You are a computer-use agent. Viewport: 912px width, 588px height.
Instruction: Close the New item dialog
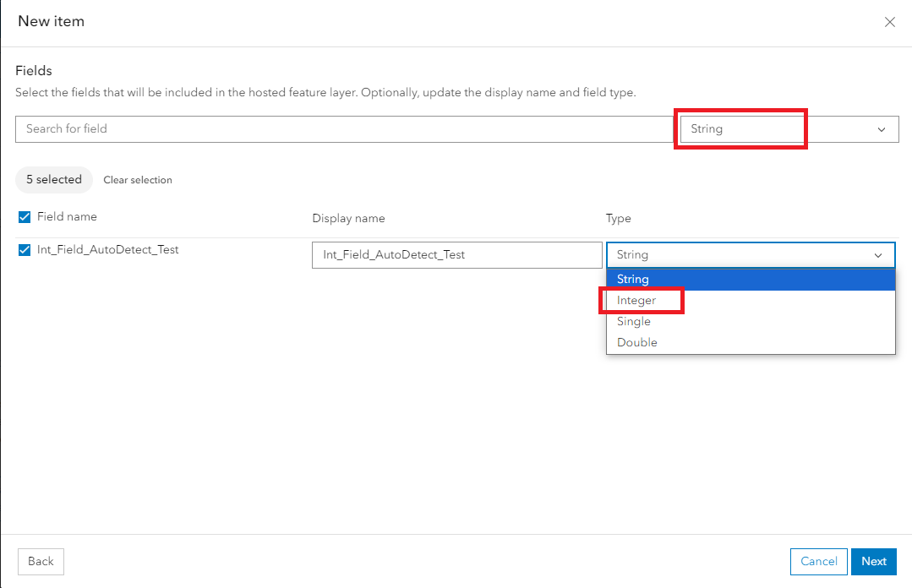(x=889, y=23)
